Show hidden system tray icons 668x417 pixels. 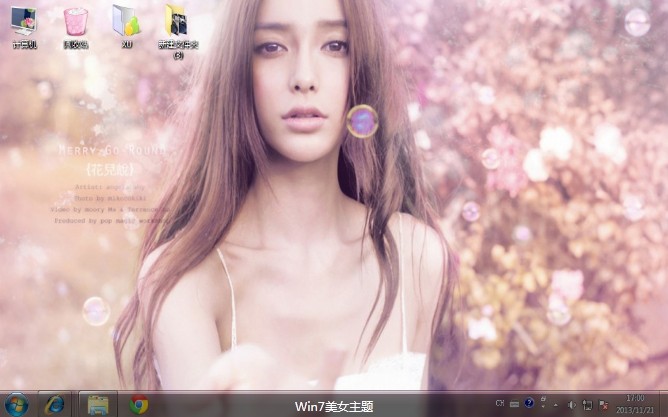(x=555, y=404)
